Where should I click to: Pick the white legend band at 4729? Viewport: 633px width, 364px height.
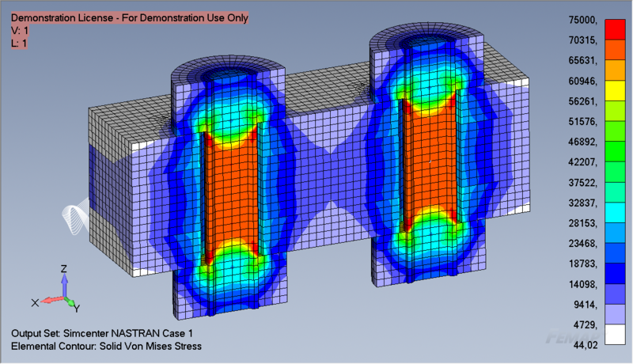(615, 334)
